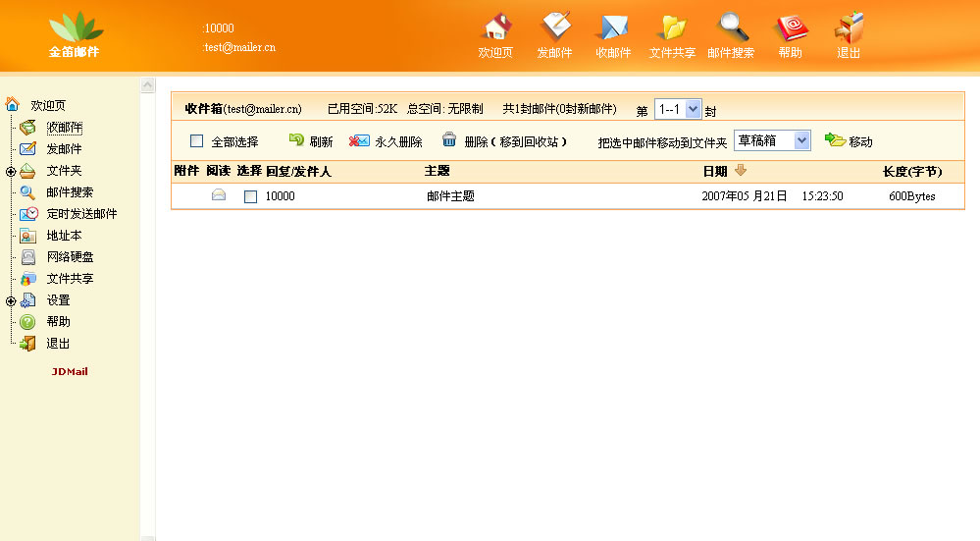Screen dimensions: 980x541
Task: Click the 文件共享 folder icon in header
Action: 672,27
